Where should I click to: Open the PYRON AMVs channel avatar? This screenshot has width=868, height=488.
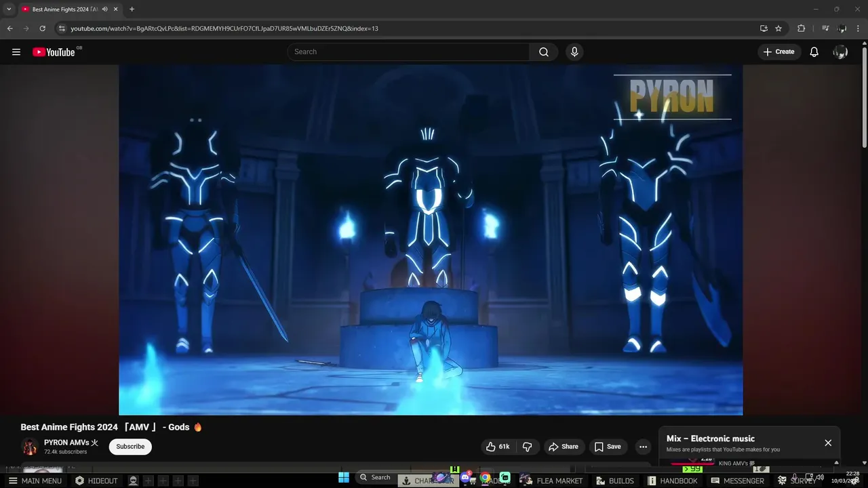(x=30, y=447)
